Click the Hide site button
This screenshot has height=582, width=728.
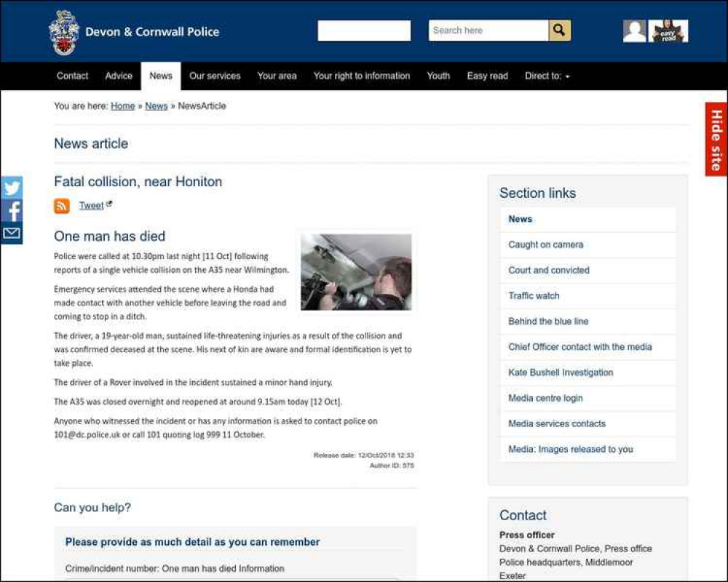(x=716, y=139)
